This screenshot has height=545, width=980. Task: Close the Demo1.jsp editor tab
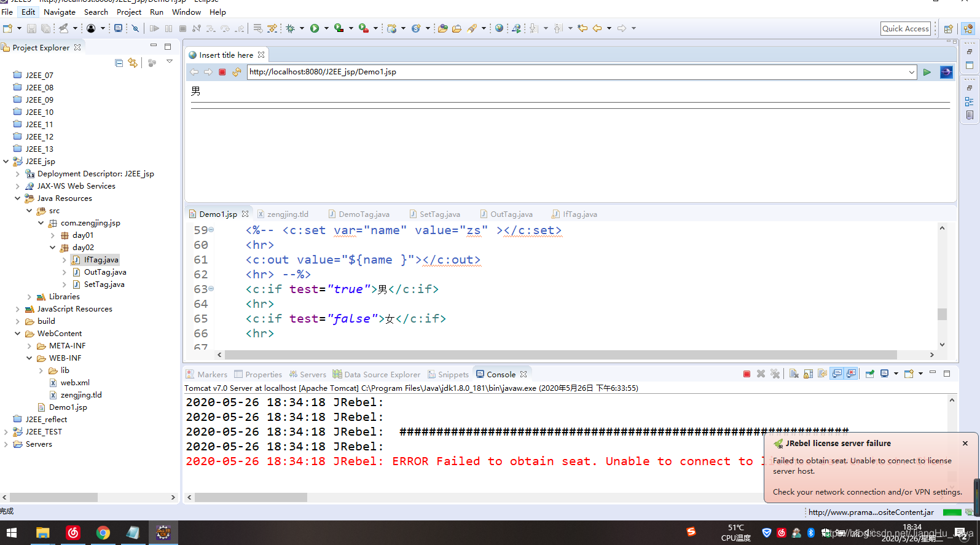(245, 214)
